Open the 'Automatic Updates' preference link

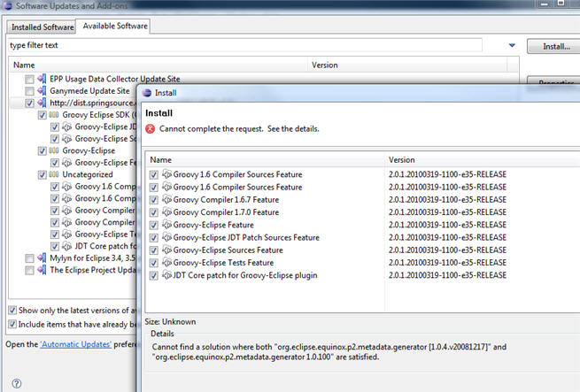(x=75, y=344)
